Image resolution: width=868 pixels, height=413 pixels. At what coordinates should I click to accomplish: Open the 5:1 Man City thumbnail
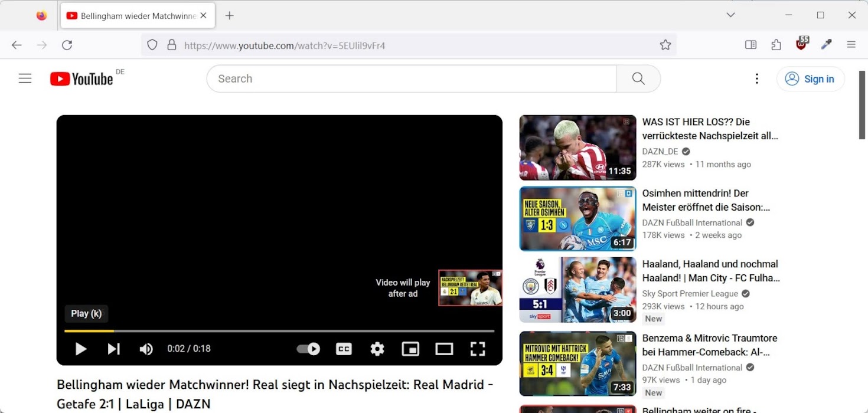point(577,290)
